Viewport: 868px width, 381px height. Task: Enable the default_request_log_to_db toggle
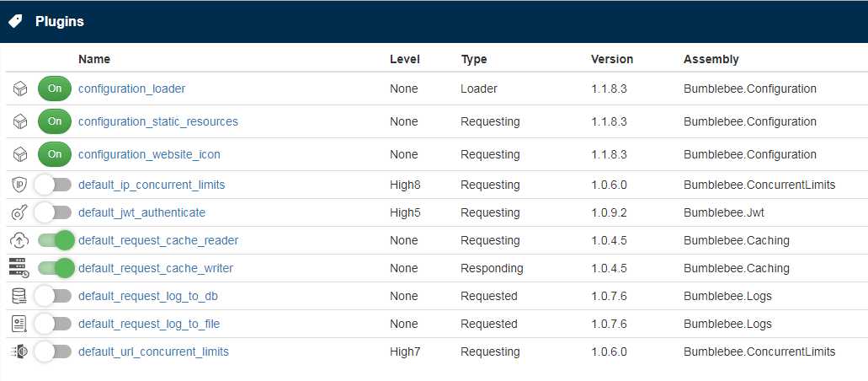54,296
